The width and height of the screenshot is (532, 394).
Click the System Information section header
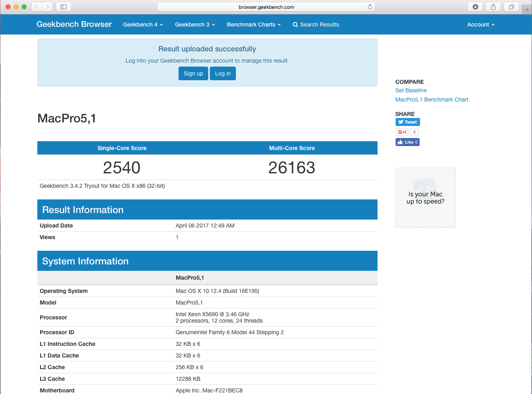pos(207,261)
